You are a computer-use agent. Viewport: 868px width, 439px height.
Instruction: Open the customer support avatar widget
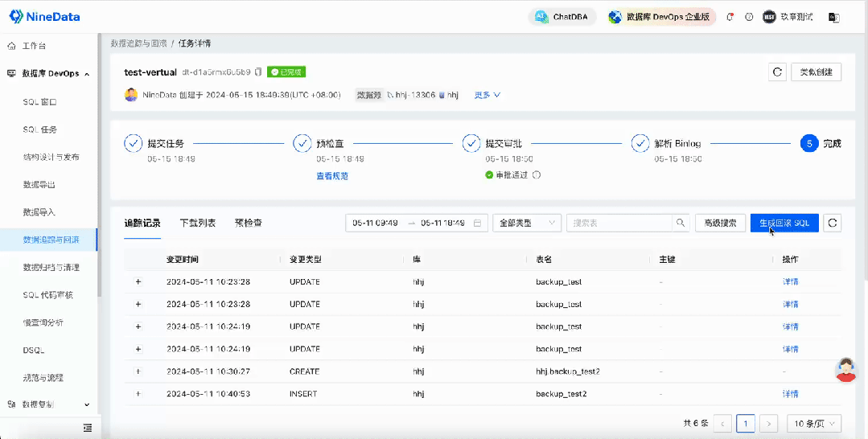click(x=845, y=369)
